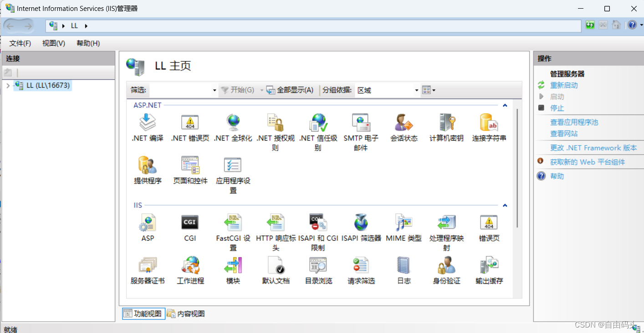Screen dimensions: 644x333
Task: Click the help question-mark icon in top toolbar
Action: click(x=632, y=25)
